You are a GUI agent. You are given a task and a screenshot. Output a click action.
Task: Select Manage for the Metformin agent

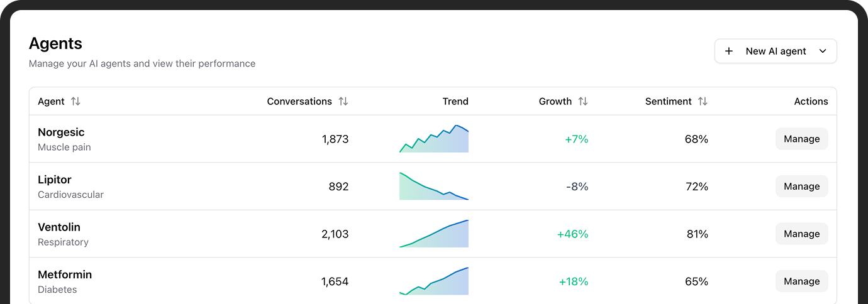(801, 281)
